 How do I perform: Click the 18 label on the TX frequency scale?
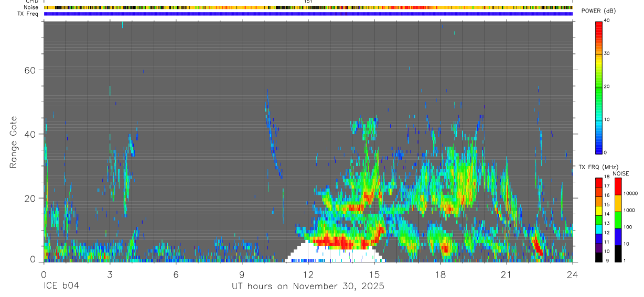(x=607, y=178)
